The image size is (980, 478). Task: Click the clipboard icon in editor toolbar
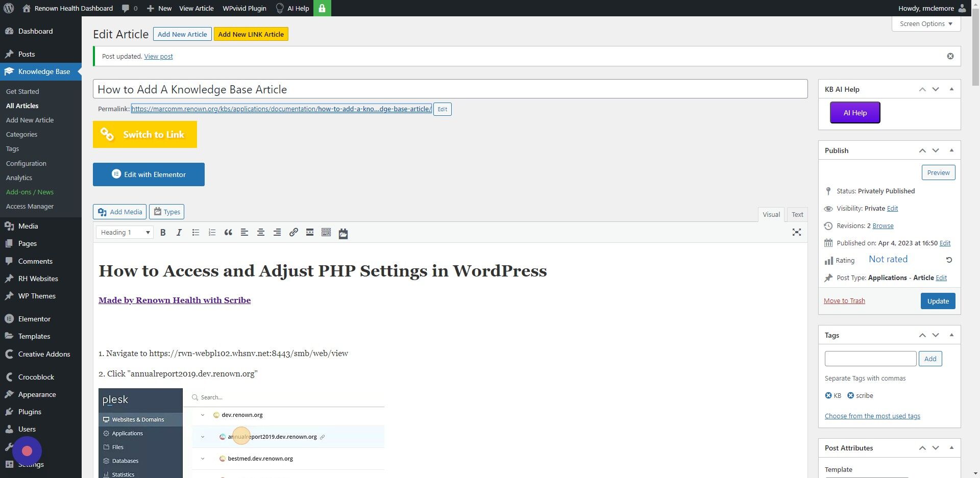click(343, 233)
